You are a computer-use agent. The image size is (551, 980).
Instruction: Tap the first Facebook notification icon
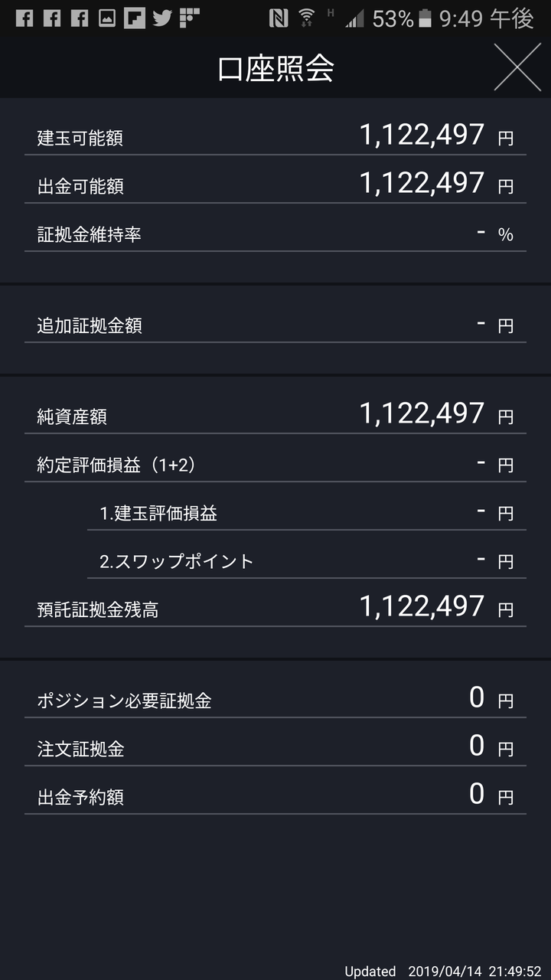[24, 18]
